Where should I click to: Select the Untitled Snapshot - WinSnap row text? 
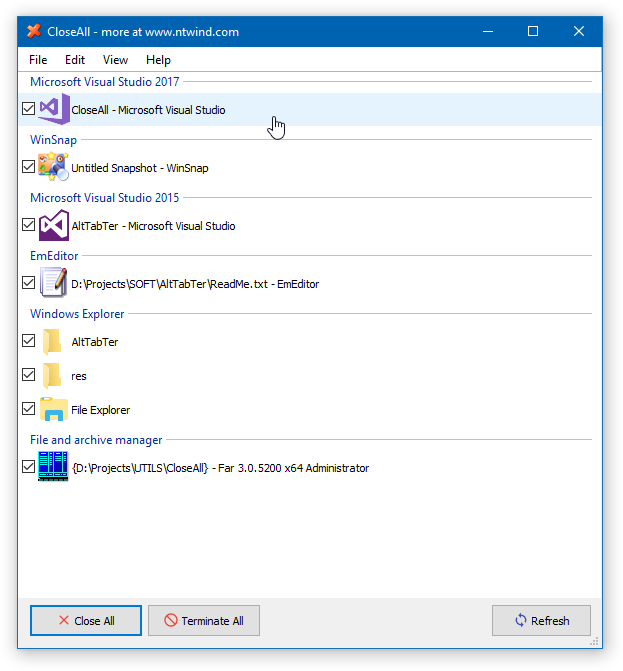click(139, 168)
